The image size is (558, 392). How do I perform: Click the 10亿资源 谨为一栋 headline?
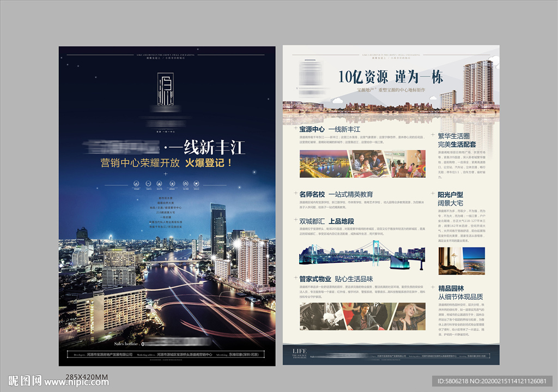[x=391, y=77]
